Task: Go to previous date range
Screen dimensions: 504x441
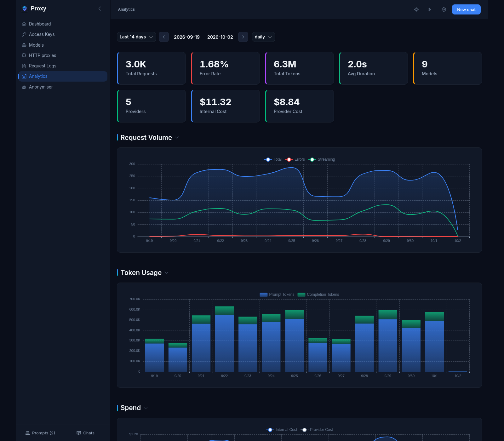Action: pos(164,37)
